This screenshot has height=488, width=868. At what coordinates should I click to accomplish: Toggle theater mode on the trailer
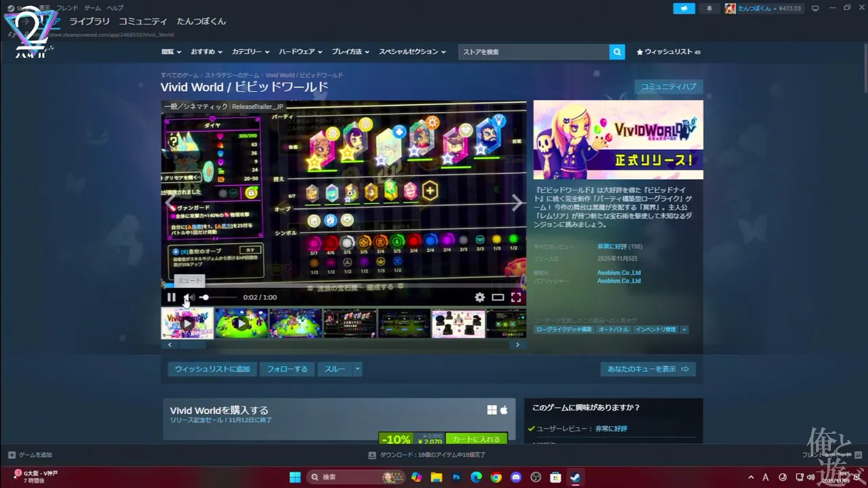[x=498, y=297]
